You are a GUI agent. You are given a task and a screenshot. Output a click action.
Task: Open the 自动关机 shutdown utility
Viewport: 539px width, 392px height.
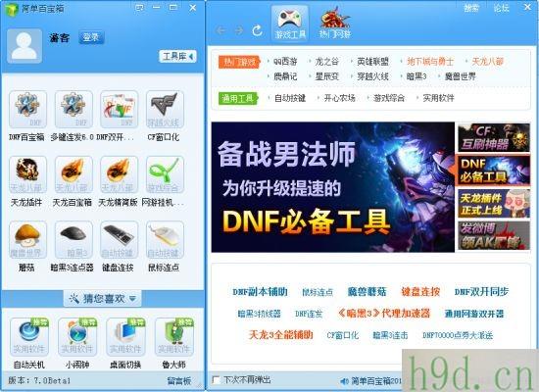28,337
